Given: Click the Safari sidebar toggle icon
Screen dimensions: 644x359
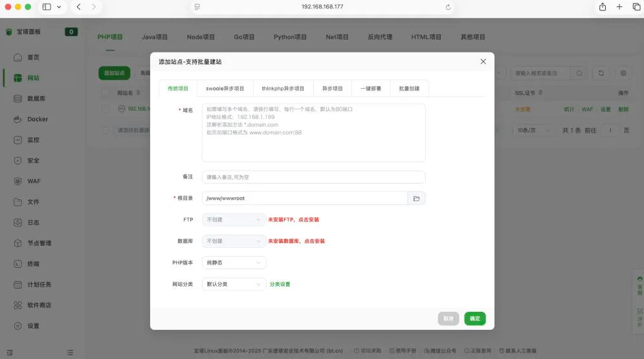Looking at the screenshot, I should pos(47,7).
